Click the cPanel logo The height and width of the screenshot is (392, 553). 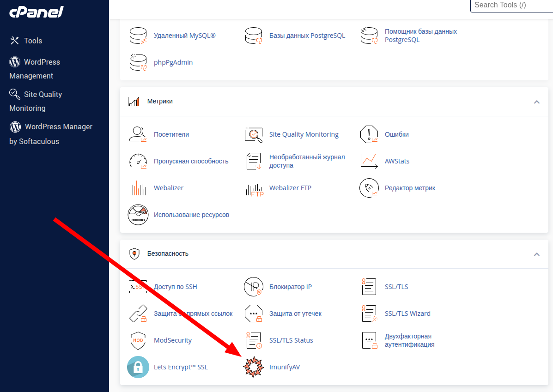[36, 12]
